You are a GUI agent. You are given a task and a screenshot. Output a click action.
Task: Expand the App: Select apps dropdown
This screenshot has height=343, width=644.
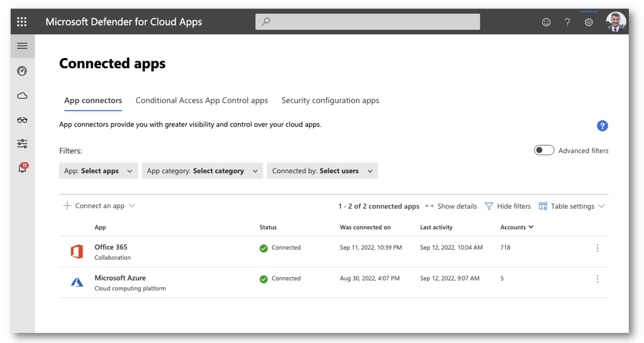point(98,171)
